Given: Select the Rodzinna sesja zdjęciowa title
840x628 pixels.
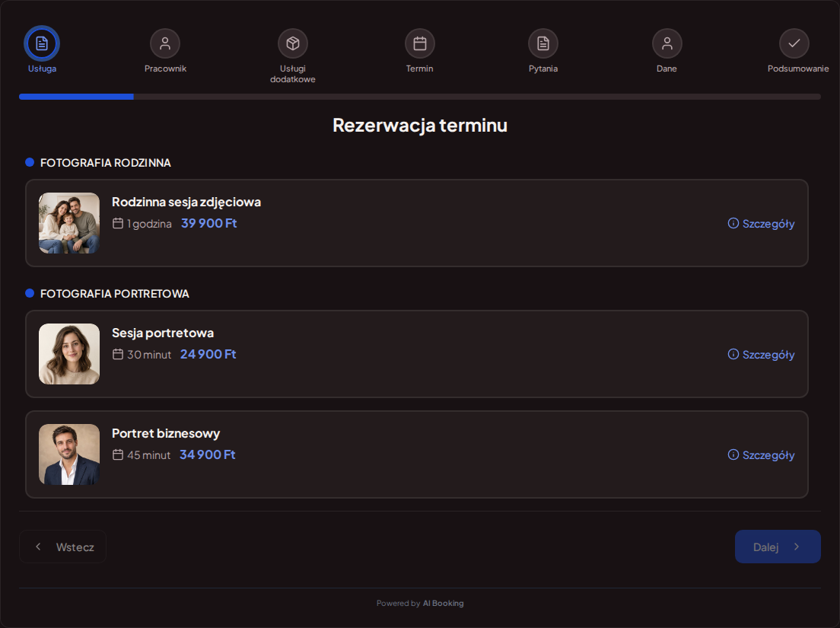Looking at the screenshot, I should tap(186, 202).
